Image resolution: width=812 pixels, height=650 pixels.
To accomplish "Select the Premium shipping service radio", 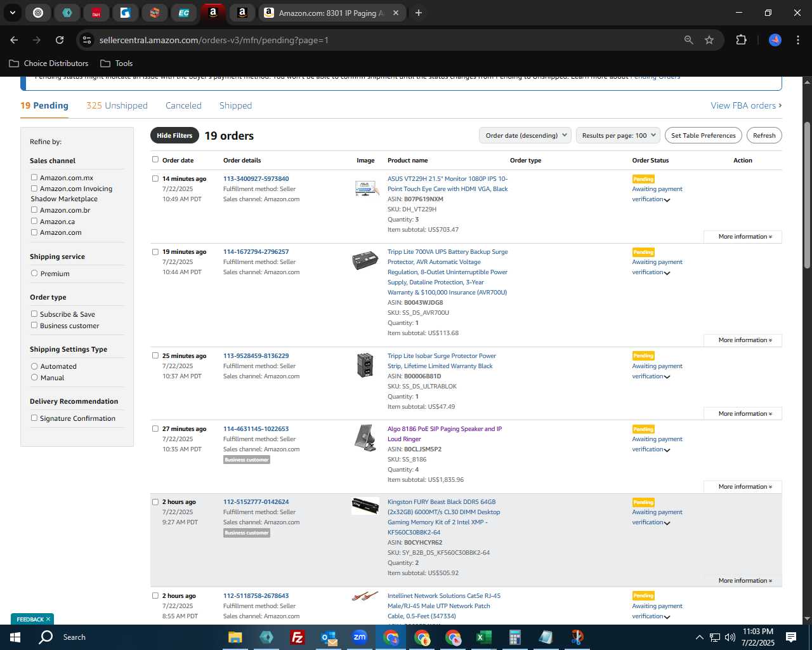I will click(34, 273).
